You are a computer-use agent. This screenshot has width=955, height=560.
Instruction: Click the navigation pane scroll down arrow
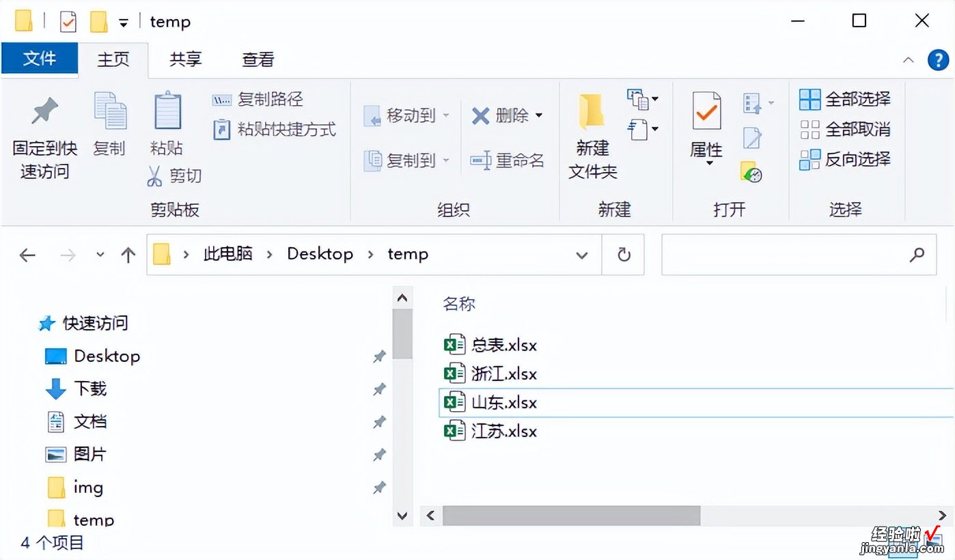(x=402, y=516)
